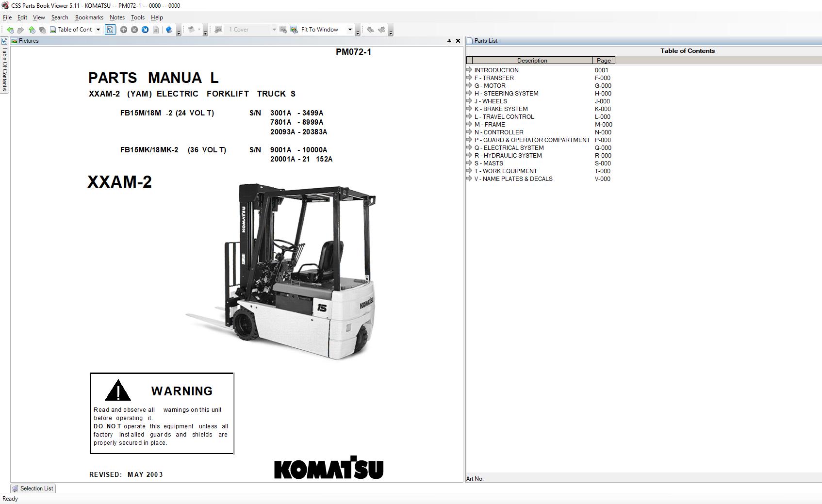
Task: Click the Description column header
Action: coord(532,61)
